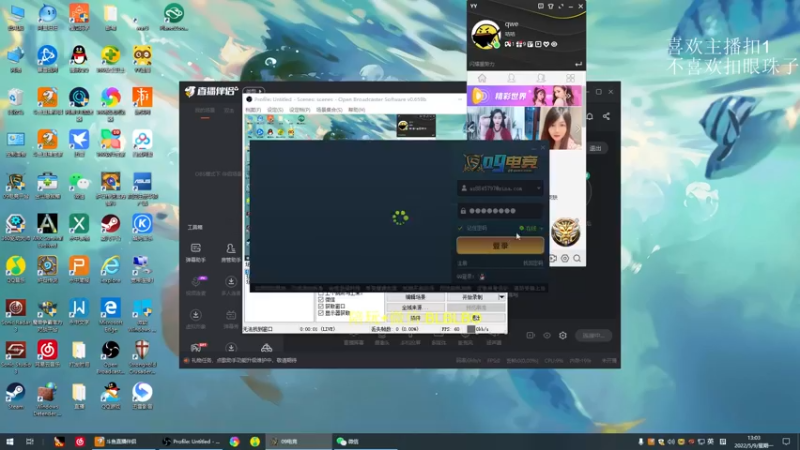Open the settings gear in 直播伴侣 bottom bar
The width and height of the screenshot is (800, 450).
tap(563, 335)
